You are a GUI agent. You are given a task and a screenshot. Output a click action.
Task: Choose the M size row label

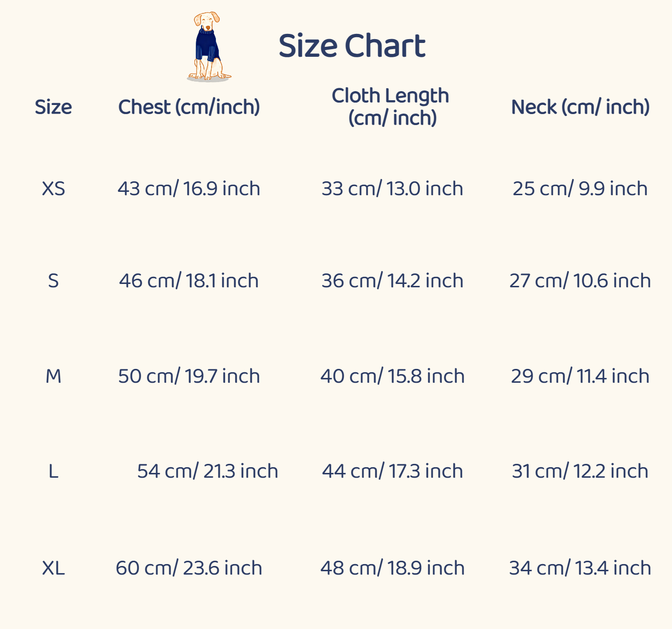click(x=53, y=376)
